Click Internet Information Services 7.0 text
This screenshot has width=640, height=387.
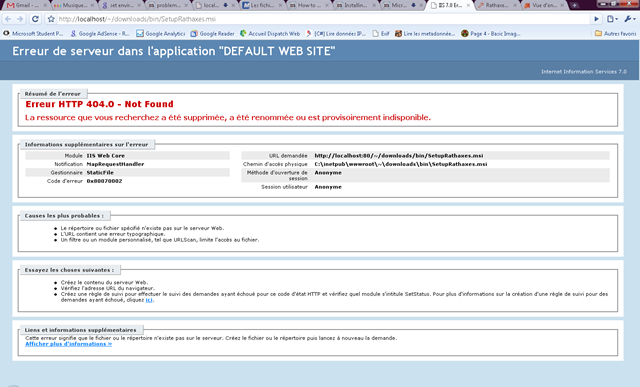[584, 71]
